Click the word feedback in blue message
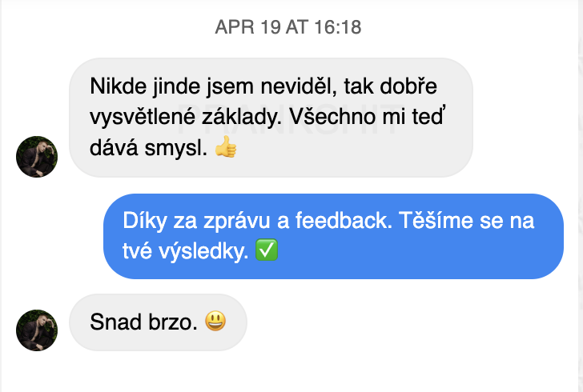The height and width of the screenshot is (392, 583). [344, 220]
